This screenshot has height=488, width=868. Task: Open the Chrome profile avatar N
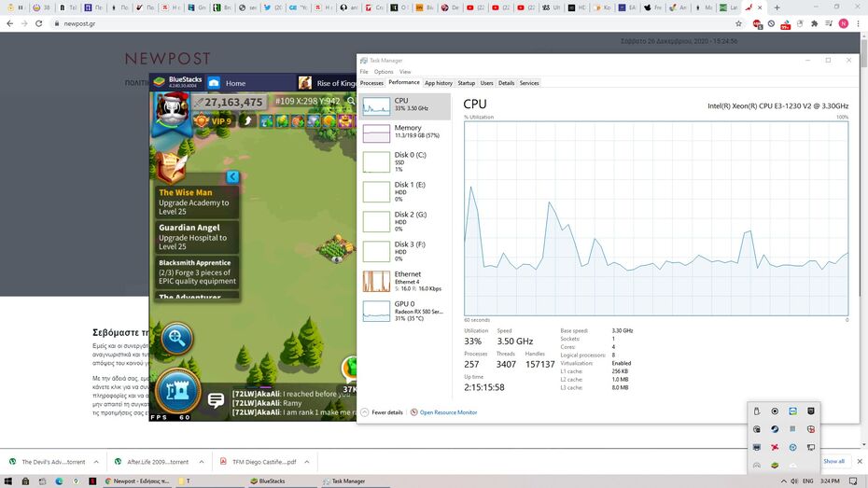pos(843,23)
